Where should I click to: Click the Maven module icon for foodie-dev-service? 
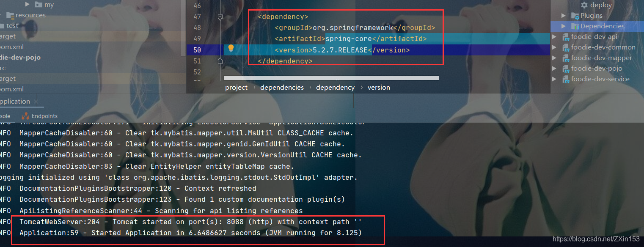(565, 79)
